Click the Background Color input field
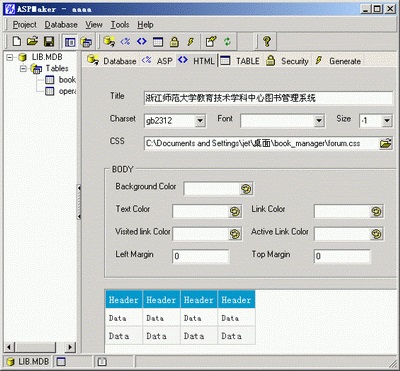 coord(212,189)
